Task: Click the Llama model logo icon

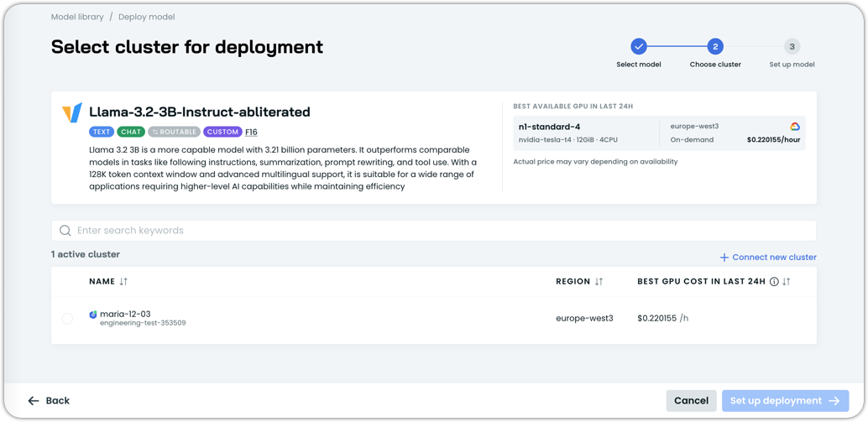Action: (72, 112)
